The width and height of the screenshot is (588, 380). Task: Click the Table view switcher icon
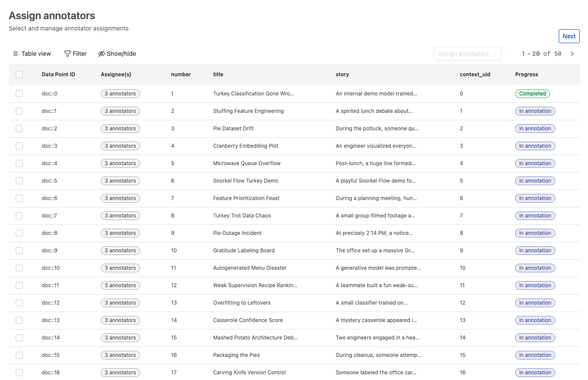coord(16,53)
